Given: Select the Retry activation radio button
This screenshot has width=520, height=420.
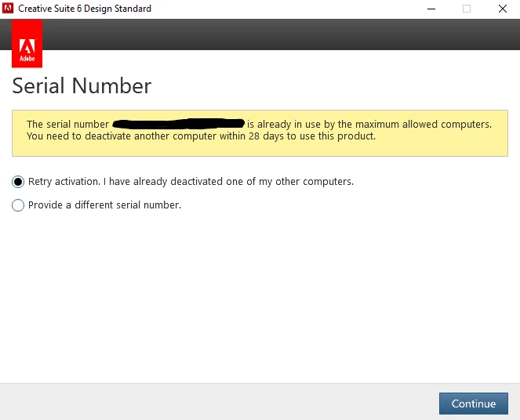Looking at the screenshot, I should coord(18,182).
